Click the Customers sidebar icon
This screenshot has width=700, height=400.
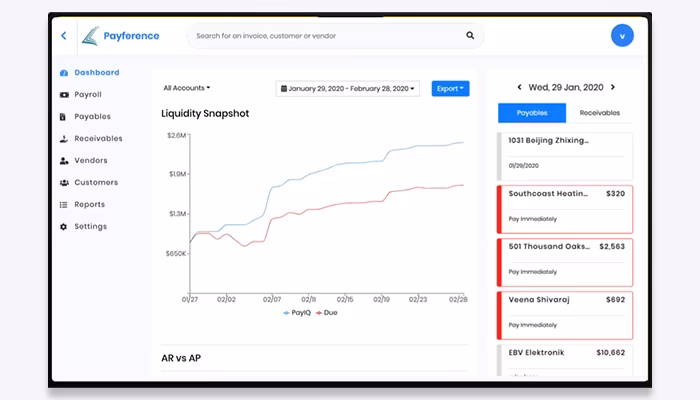[64, 183]
